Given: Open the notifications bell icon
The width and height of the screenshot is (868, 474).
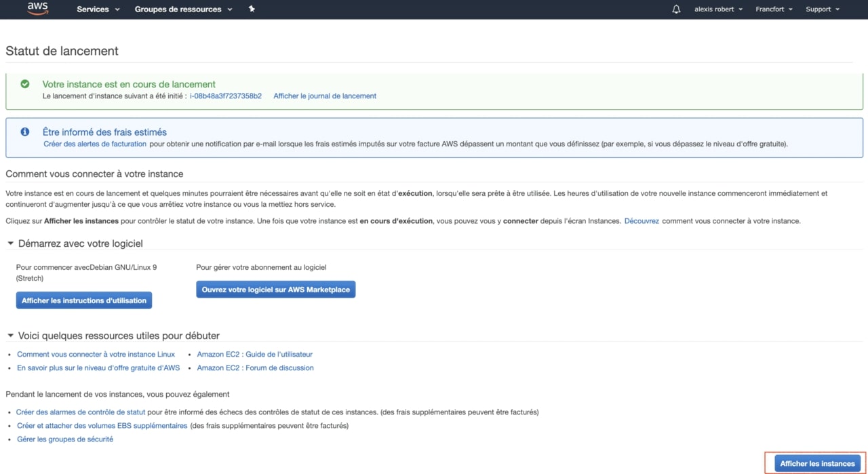Looking at the screenshot, I should (x=676, y=9).
